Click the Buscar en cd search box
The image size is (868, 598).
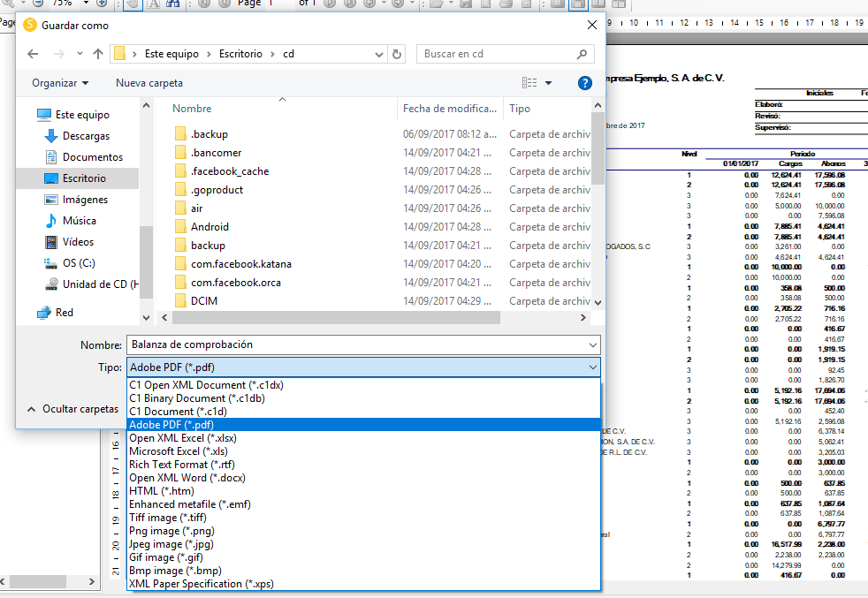tap(495, 54)
